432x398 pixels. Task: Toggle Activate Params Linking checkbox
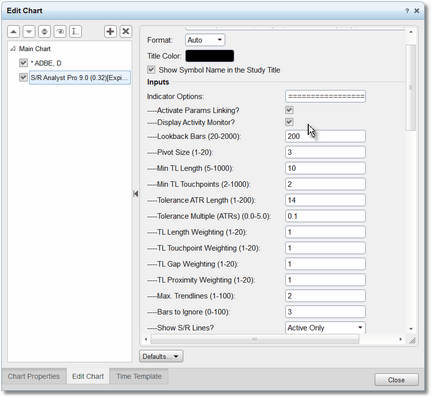coord(289,110)
